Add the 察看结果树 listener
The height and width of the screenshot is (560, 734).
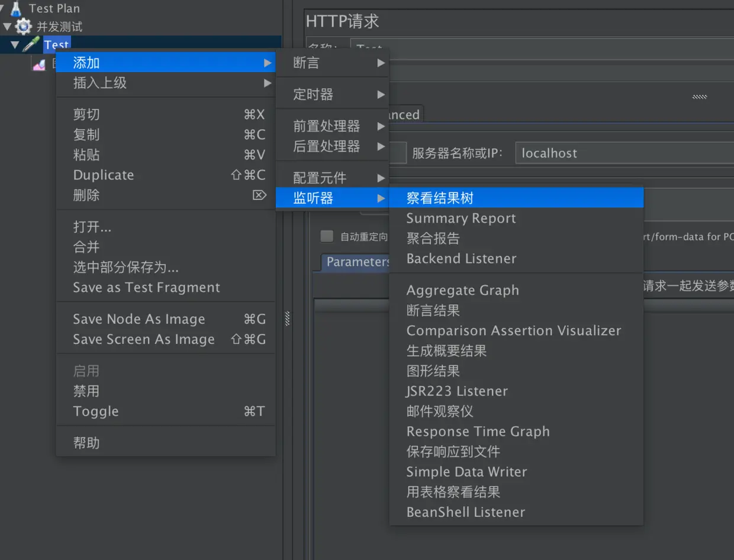516,198
